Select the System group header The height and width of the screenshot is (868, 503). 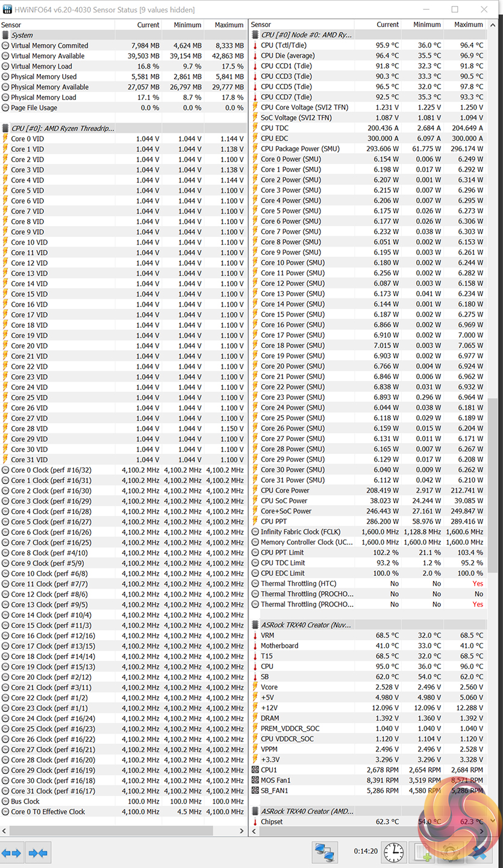click(x=123, y=36)
